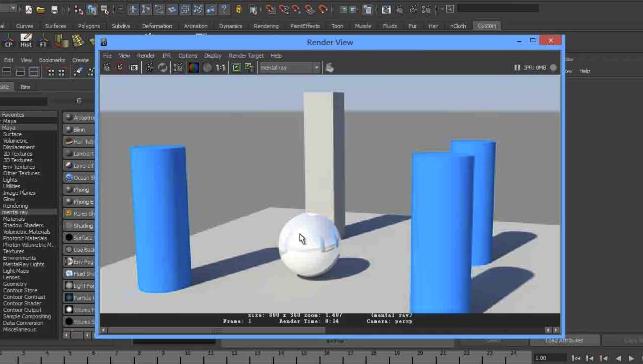Screen dimensions: 643x364
Task: Open the Display menu in Render View
Action: pos(213,56)
